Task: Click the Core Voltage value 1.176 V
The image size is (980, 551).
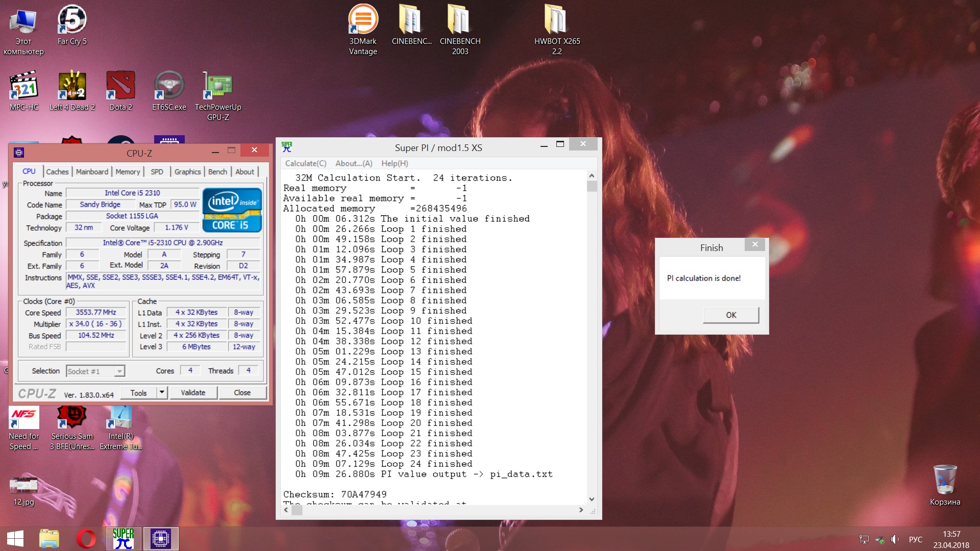Action: pos(176,228)
